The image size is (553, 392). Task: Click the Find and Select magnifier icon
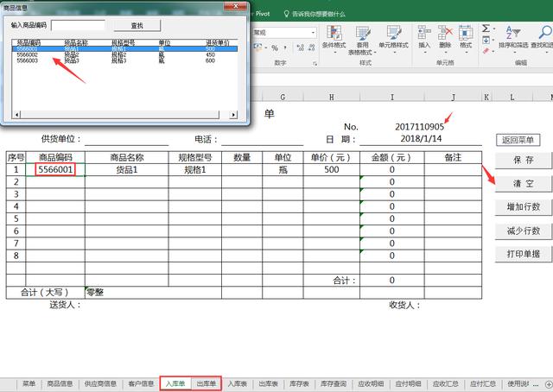tap(542, 33)
